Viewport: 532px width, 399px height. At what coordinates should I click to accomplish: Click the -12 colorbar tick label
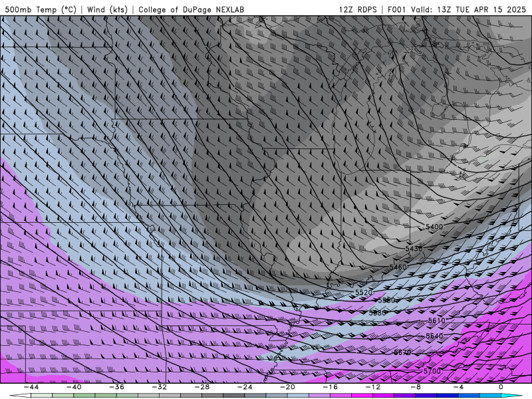click(x=373, y=387)
